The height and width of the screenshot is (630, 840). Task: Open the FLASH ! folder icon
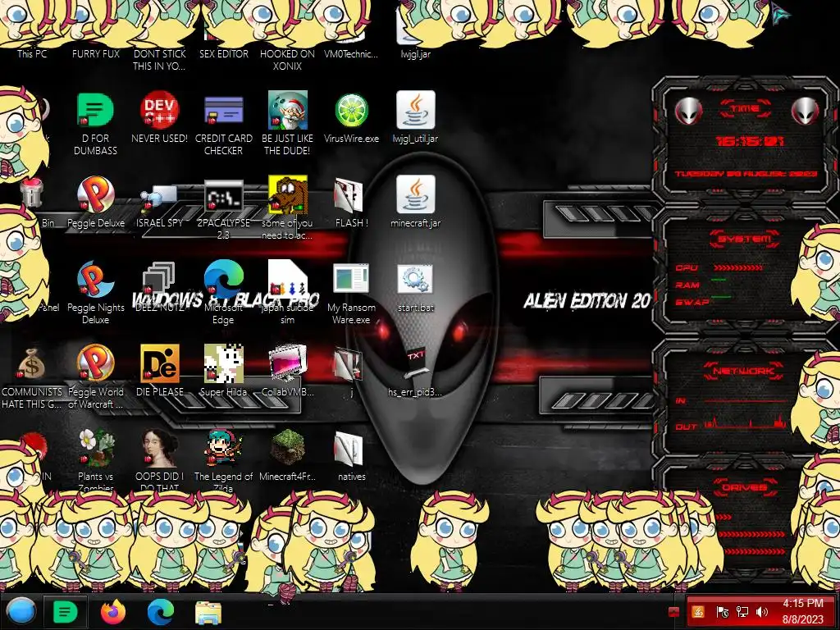click(349, 195)
